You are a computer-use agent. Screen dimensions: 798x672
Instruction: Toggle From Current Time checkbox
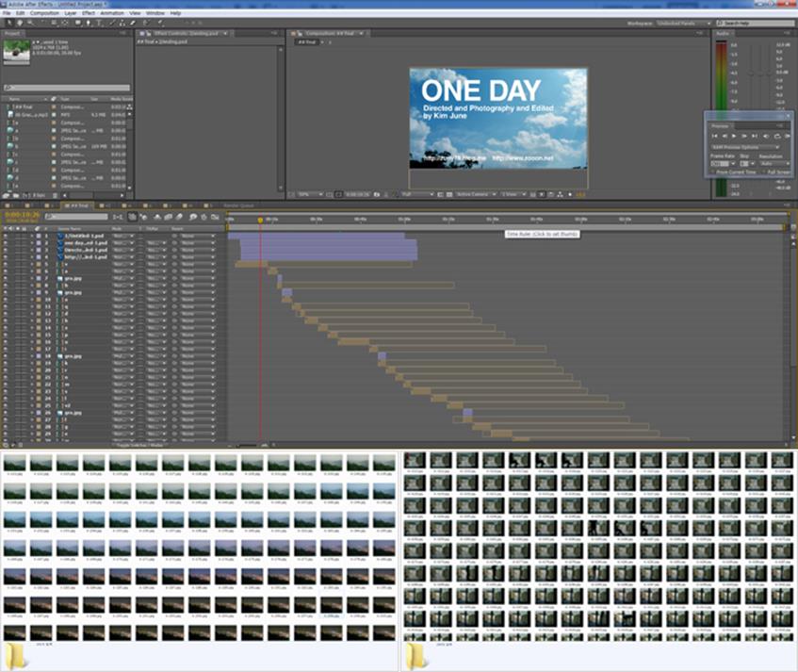[x=713, y=172]
